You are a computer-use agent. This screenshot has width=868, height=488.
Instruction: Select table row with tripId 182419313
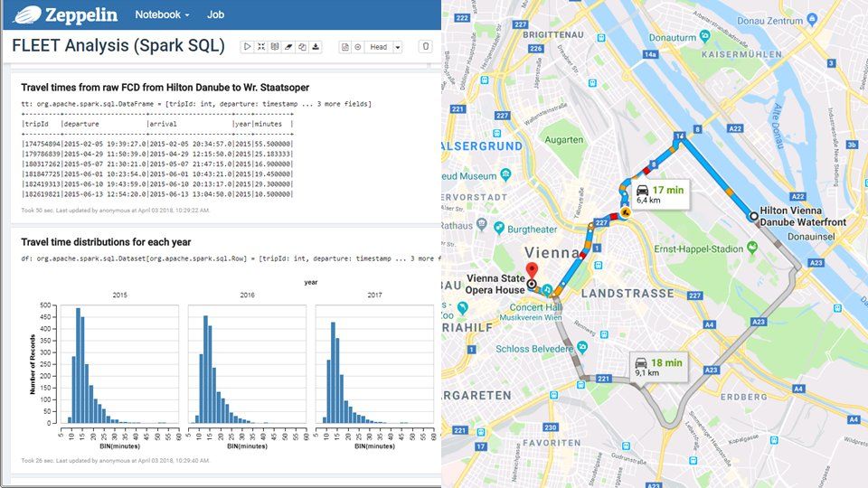(x=157, y=183)
